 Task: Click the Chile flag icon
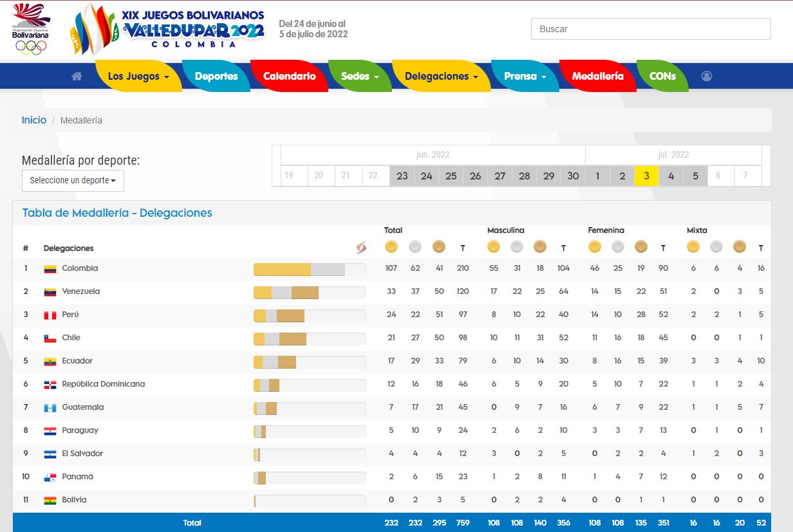[50, 338]
